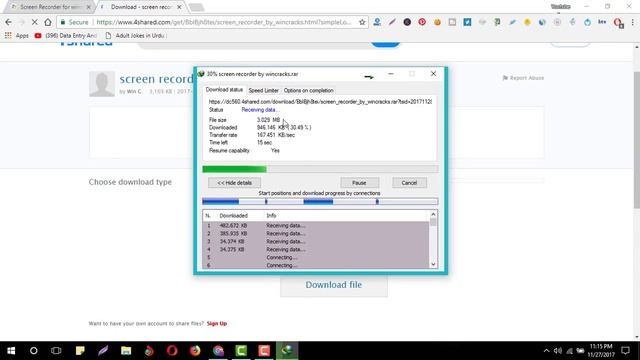Select connection row 1 with 482.672 KB
The image size is (640, 360).
pyautogui.click(x=316, y=225)
